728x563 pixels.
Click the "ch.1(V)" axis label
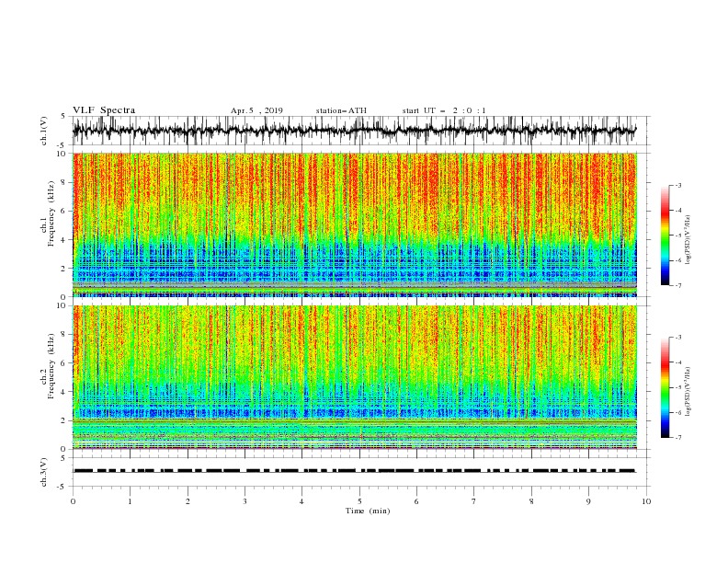coord(44,131)
